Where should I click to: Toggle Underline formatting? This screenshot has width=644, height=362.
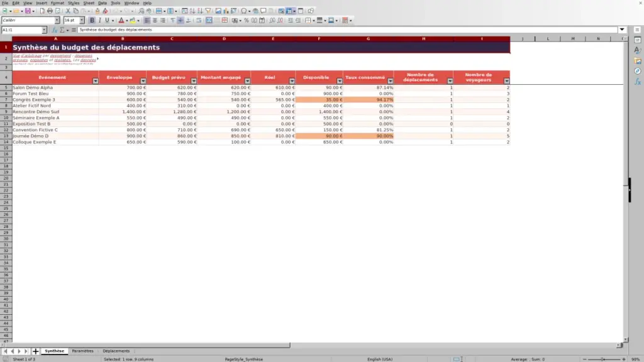pos(107,21)
